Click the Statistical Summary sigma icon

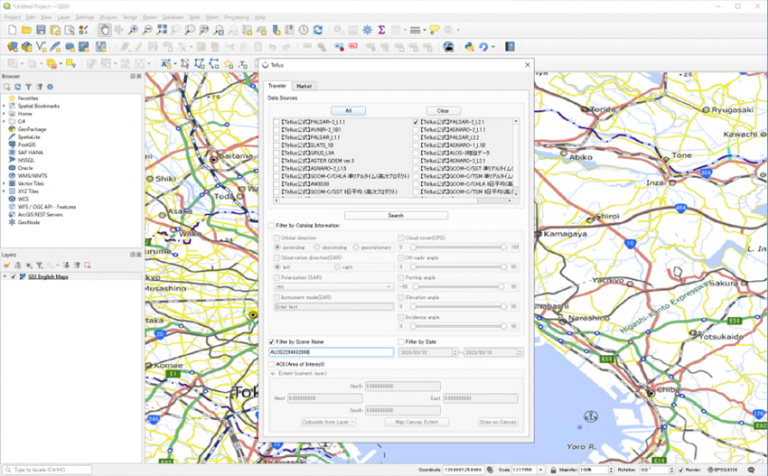tap(381, 30)
